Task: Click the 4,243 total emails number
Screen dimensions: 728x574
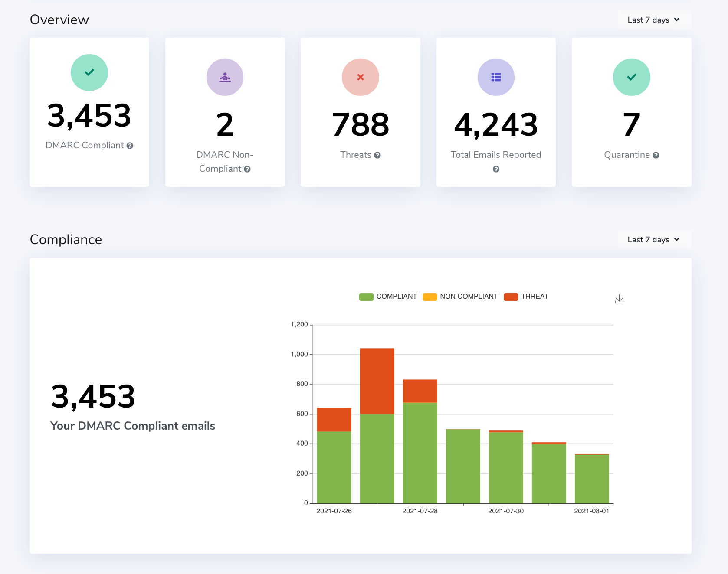Action: coord(496,125)
